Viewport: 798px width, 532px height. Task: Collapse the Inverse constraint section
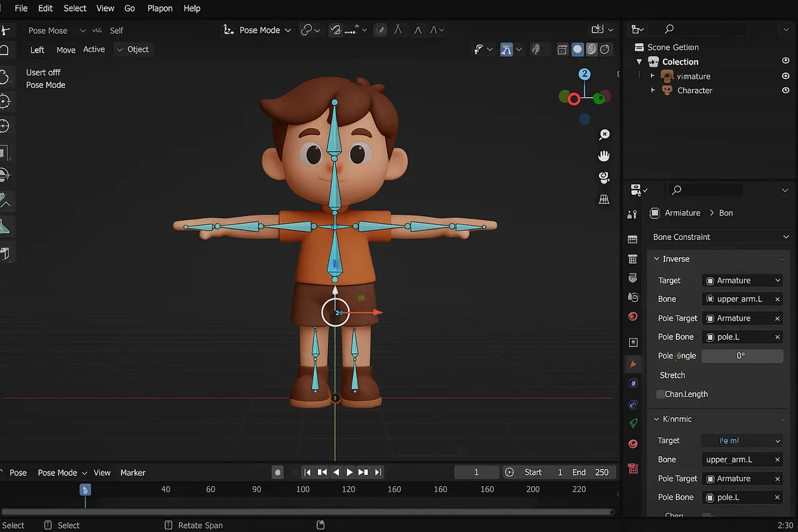pos(657,259)
